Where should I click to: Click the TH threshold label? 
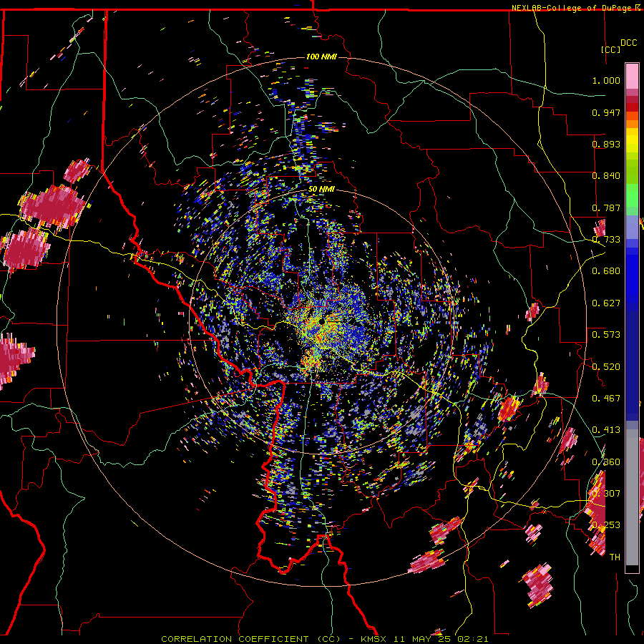(615, 557)
